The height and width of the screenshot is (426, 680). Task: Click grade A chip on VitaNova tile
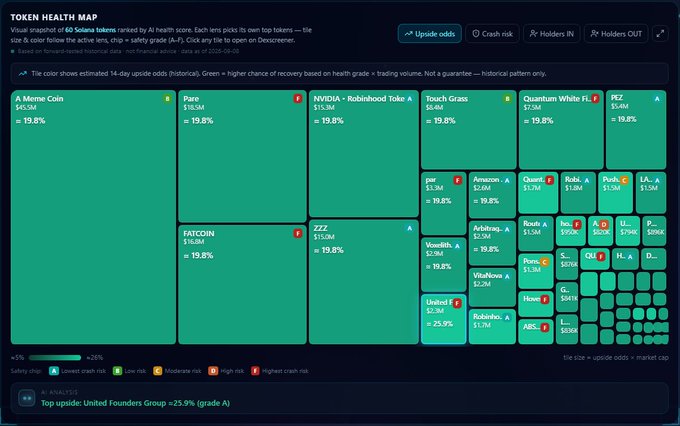[507, 276]
